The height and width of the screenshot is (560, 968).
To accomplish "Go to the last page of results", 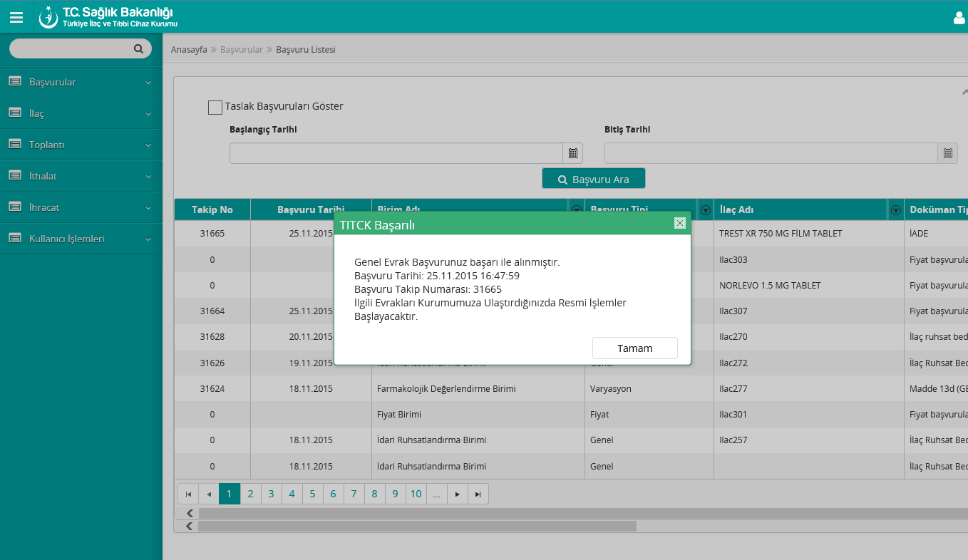I will (x=478, y=494).
